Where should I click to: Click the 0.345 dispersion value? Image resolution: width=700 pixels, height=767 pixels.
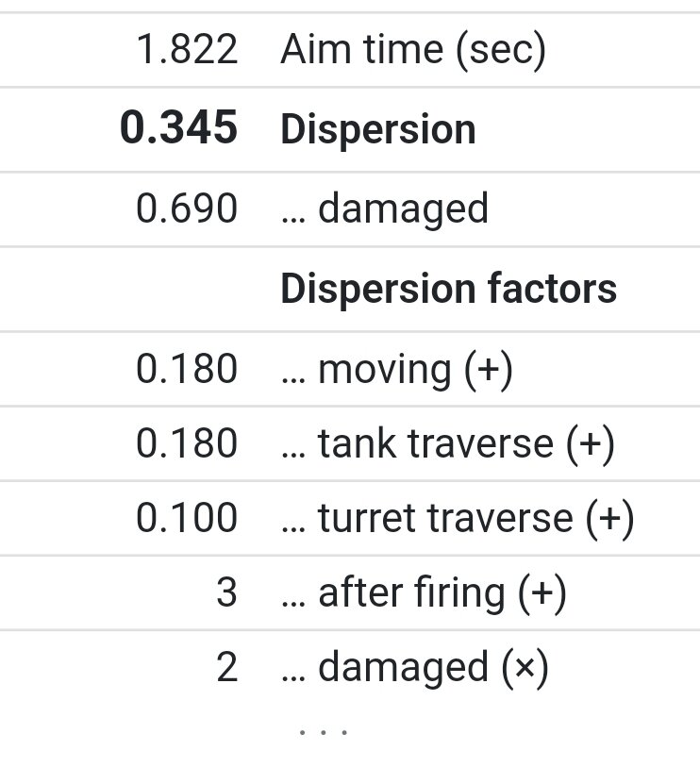click(179, 127)
